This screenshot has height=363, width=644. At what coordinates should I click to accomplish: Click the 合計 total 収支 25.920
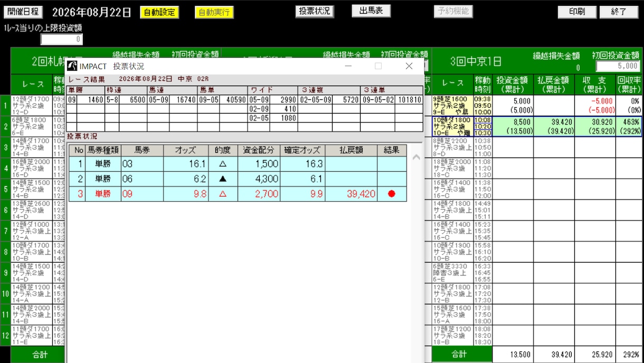point(595,355)
